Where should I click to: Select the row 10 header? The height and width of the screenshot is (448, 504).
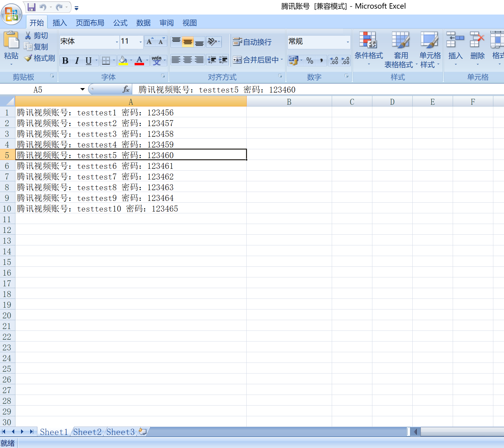tap(7, 209)
